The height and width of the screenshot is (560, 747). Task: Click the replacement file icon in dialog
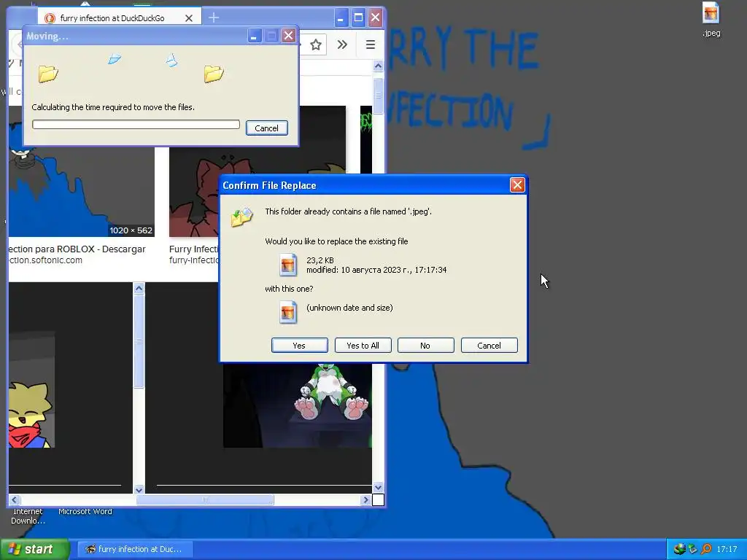point(287,312)
